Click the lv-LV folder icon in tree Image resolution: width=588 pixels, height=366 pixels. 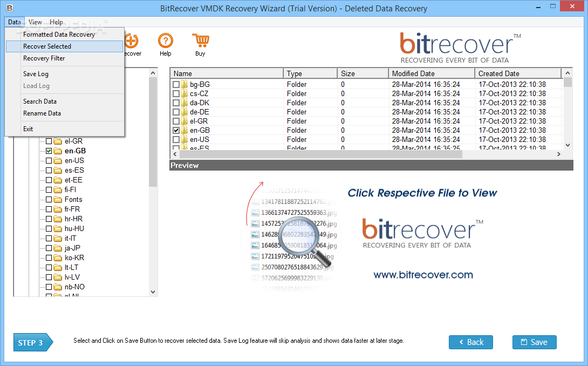click(x=58, y=277)
